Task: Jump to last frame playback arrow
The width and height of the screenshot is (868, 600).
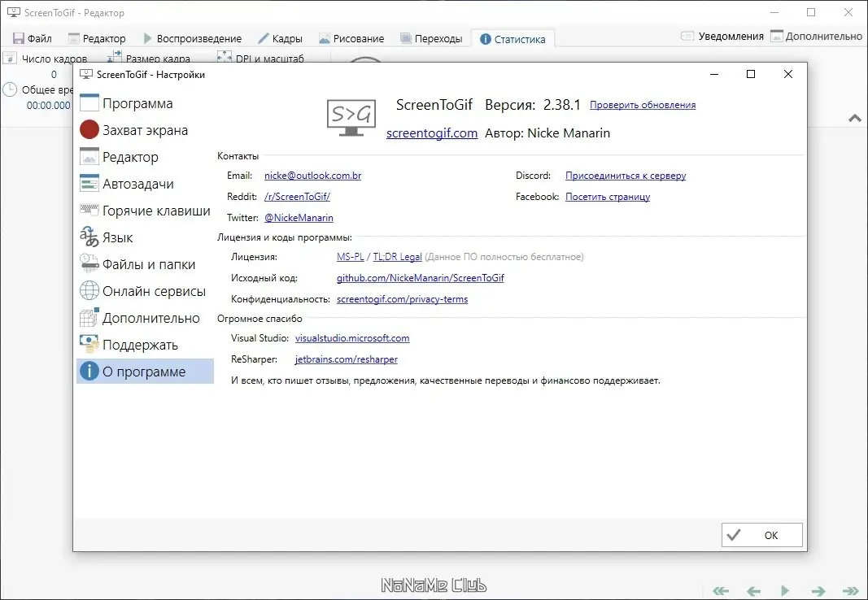Action: [851, 590]
